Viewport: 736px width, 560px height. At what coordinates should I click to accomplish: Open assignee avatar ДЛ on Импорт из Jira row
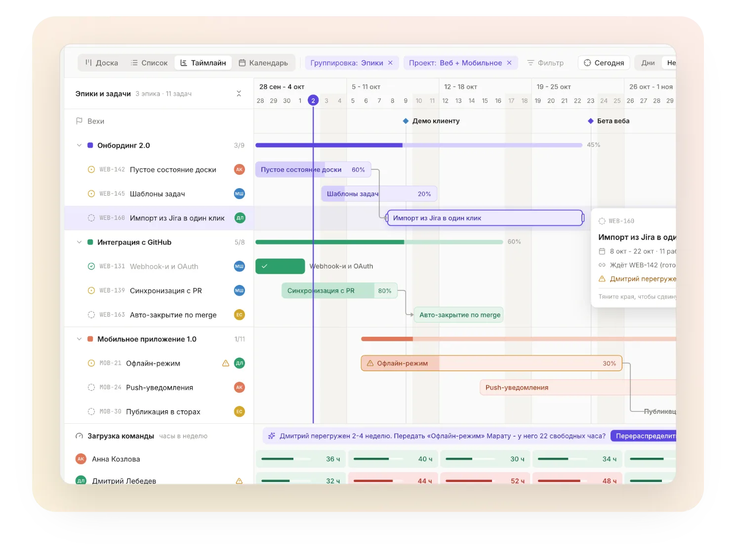pos(240,218)
